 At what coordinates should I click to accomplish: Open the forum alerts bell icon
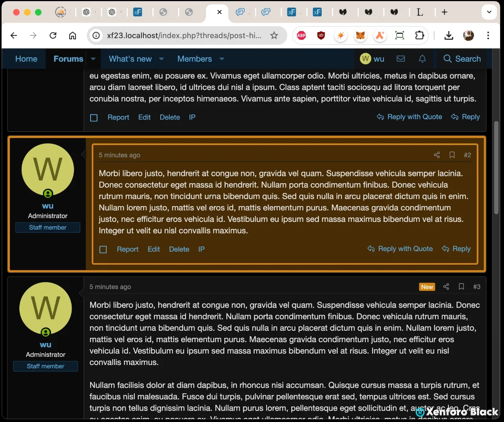[422, 59]
